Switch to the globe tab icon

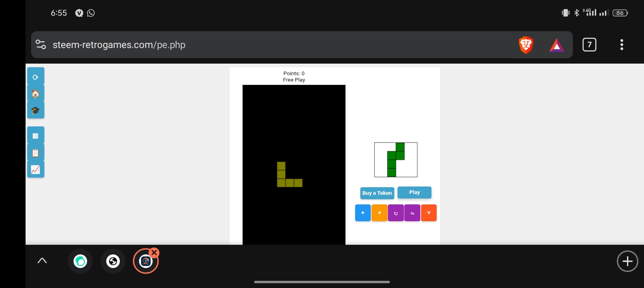click(113, 261)
